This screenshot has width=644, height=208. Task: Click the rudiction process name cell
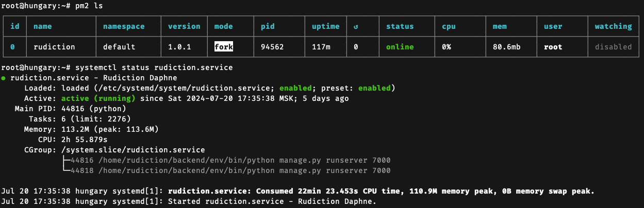coord(54,47)
